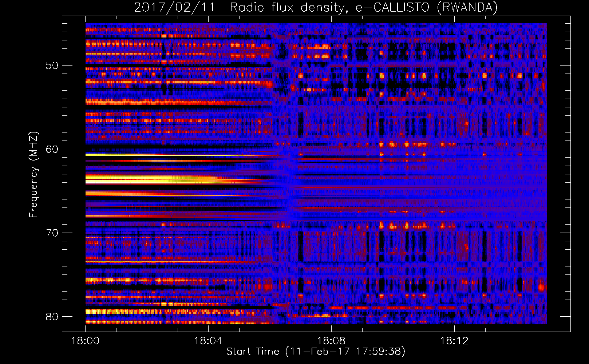Click the 50 frequency tick label
This screenshot has height=364, width=589.
click(x=52, y=66)
